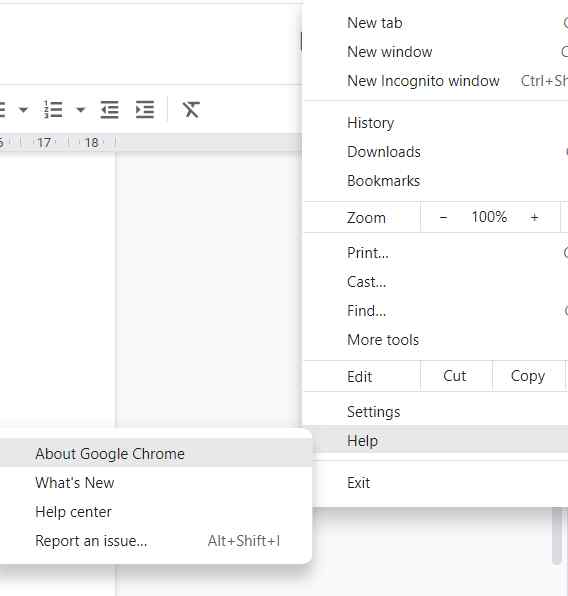Screen dimensions: 568x596
Task: Select Print... from the menu
Action: point(436,253)
